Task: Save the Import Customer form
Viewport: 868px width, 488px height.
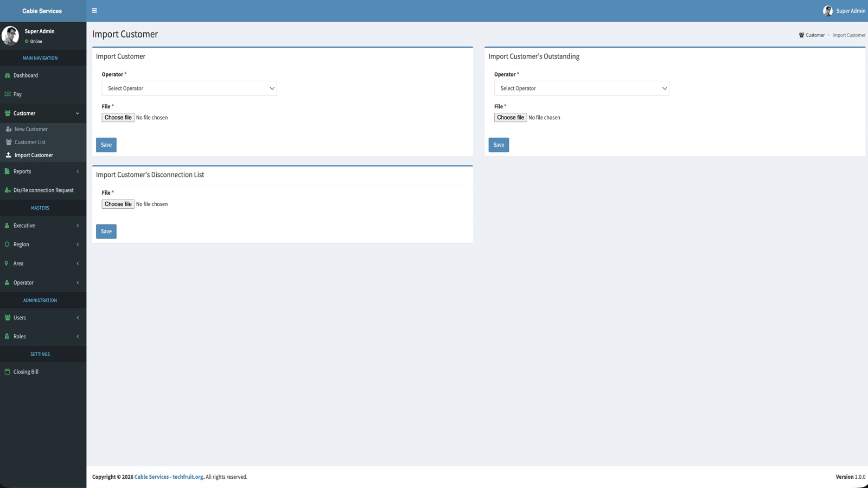Action: point(106,145)
